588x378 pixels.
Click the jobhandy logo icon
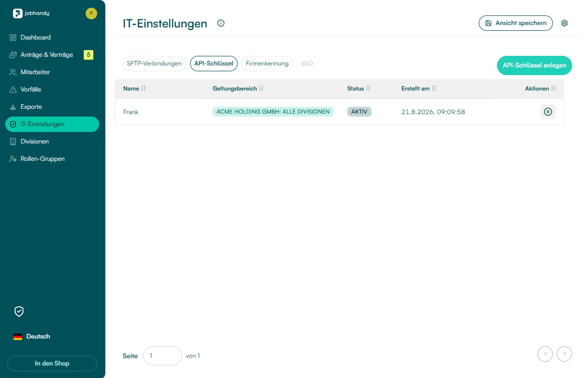tap(18, 13)
